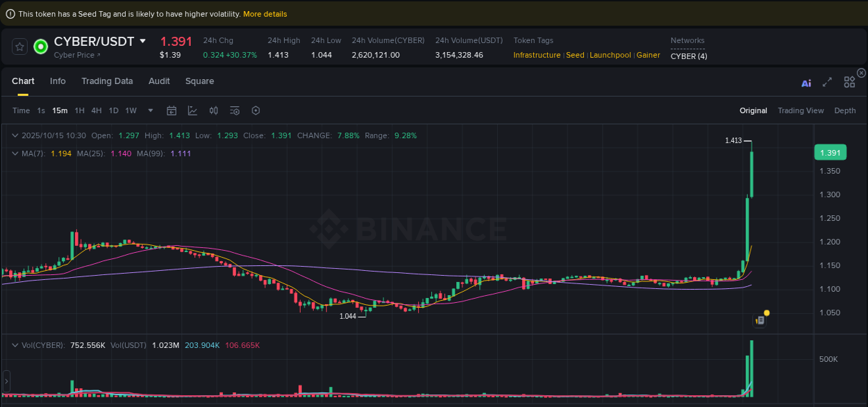Open chart settings hexagon icon
868x407 pixels.
255,110
